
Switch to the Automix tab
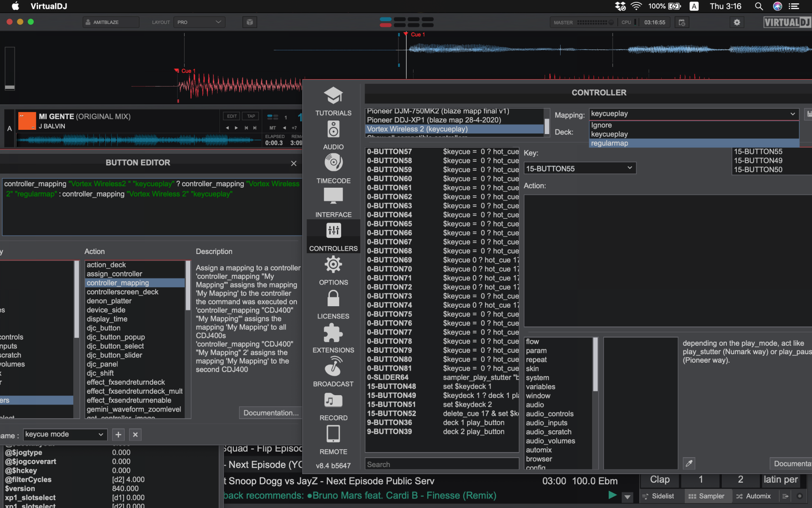[753, 496]
